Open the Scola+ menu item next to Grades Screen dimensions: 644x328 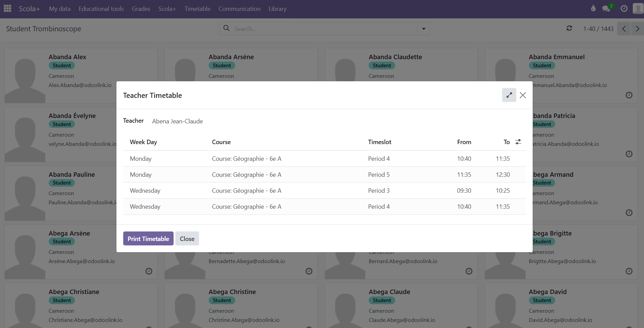[x=167, y=9]
